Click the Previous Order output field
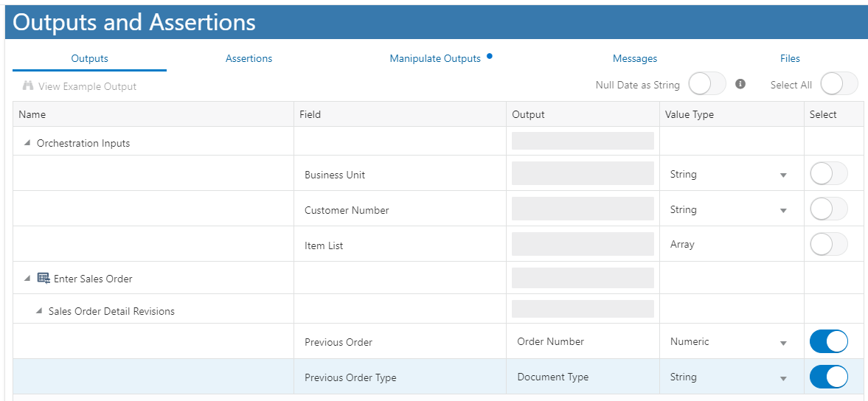This screenshot has height=401, width=868. (583, 341)
